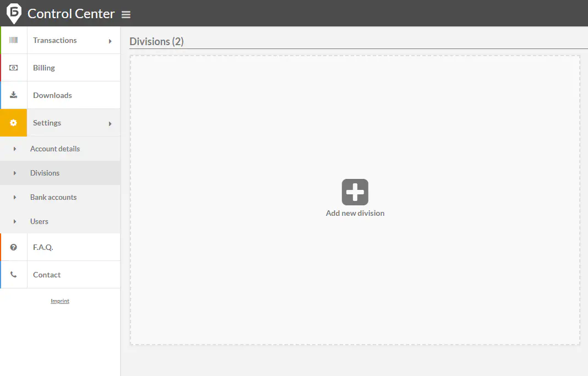
Task: Click the Downloads arrow icon
Action: click(14, 95)
